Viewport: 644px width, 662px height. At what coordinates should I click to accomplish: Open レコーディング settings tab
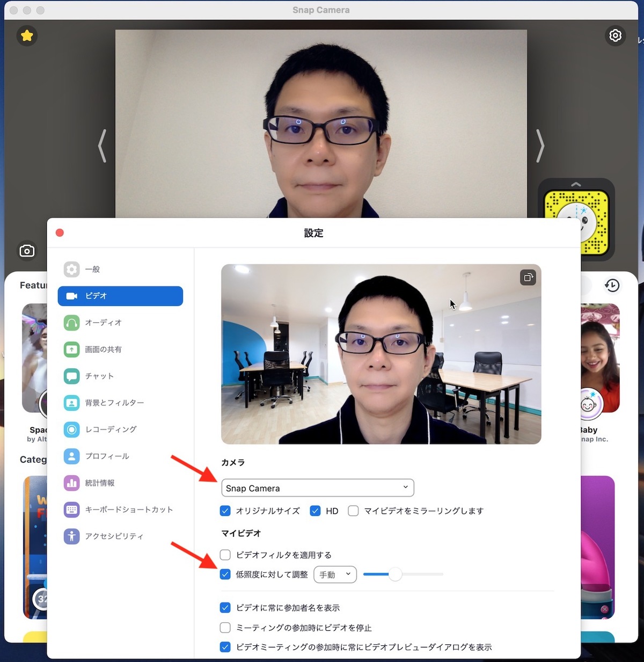(x=120, y=430)
